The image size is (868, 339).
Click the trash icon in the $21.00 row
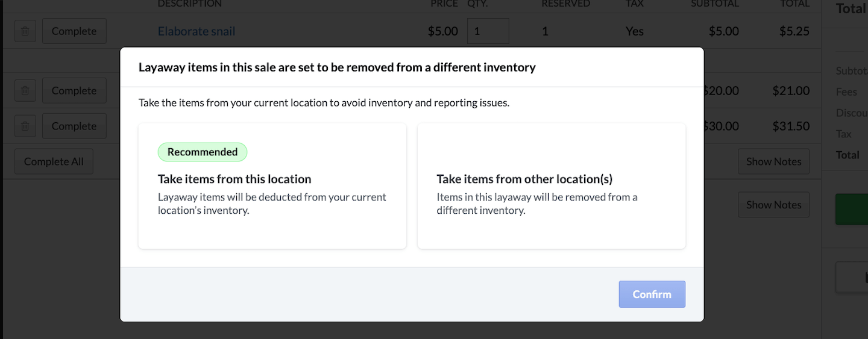coord(25,91)
